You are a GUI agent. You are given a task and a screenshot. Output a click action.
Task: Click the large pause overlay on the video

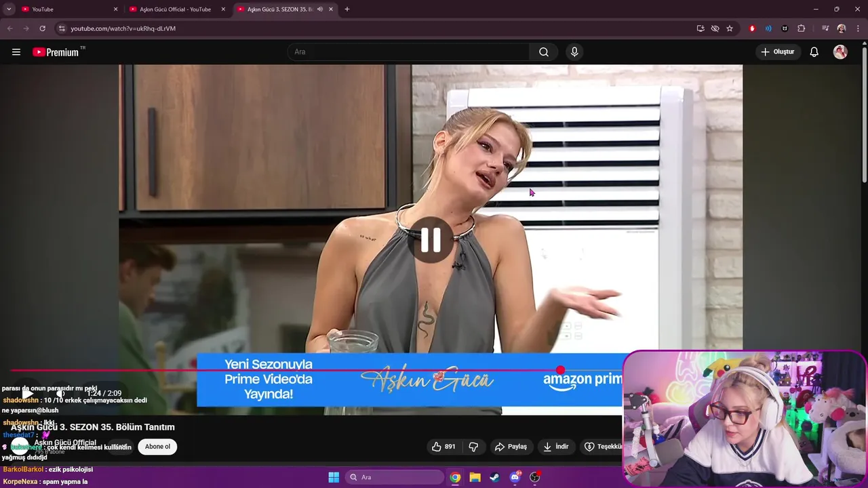coord(431,240)
